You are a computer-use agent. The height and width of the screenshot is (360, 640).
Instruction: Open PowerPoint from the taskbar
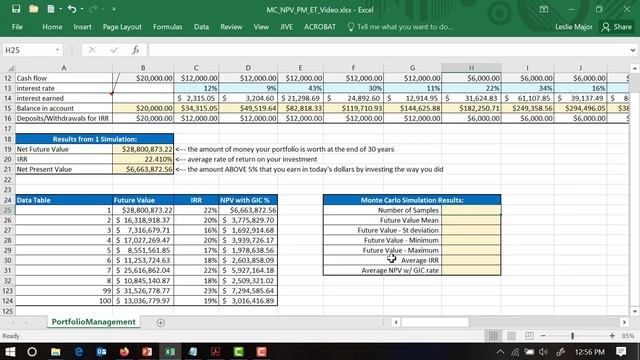click(x=147, y=351)
